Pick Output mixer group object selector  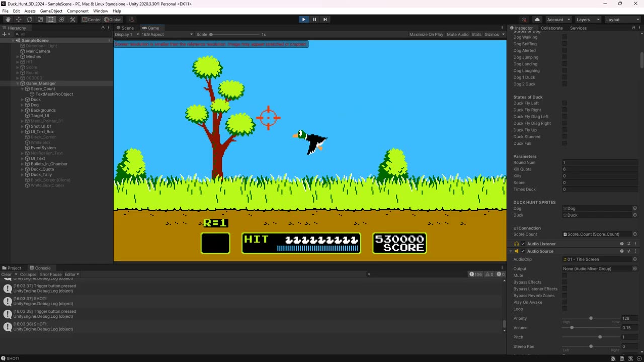[x=635, y=268]
